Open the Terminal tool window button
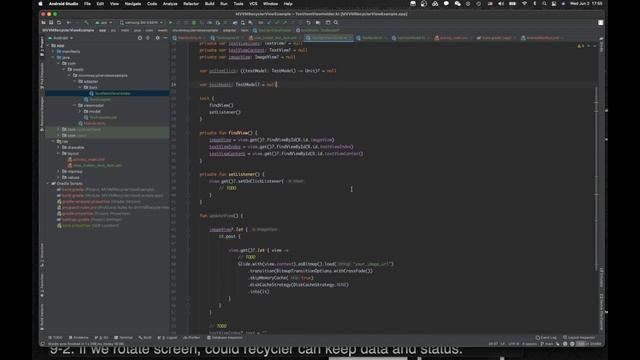 [x=124, y=338]
